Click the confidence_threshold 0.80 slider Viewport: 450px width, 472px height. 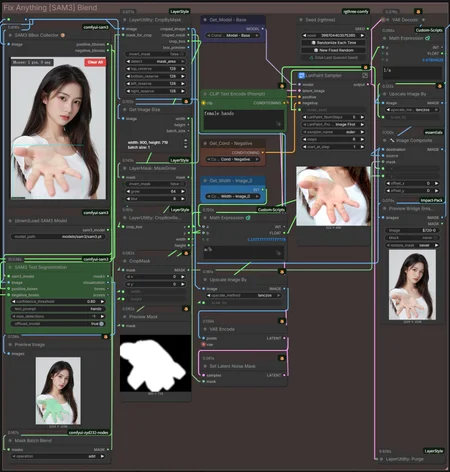pos(58,301)
